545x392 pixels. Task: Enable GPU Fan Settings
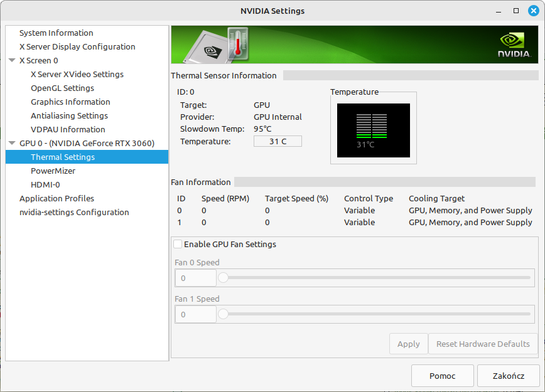[178, 244]
